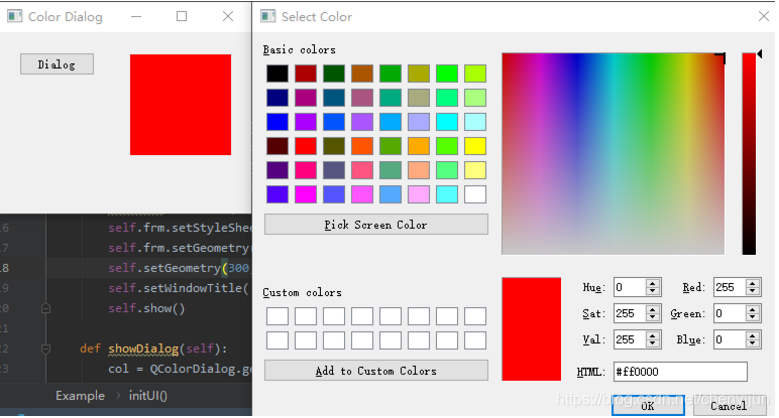The width and height of the screenshot is (779, 418).
Task: Decrease the Sat value with down arrow
Action: pos(653,317)
